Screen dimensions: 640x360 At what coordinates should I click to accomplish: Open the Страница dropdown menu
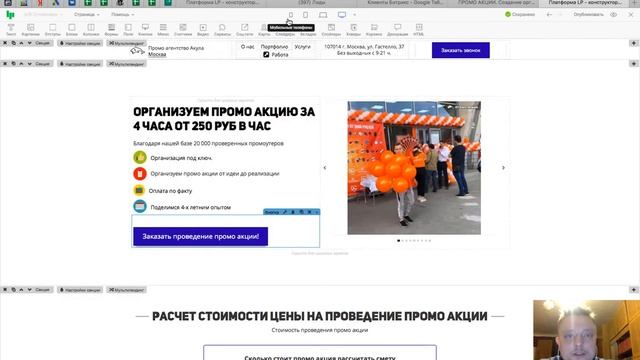point(87,14)
